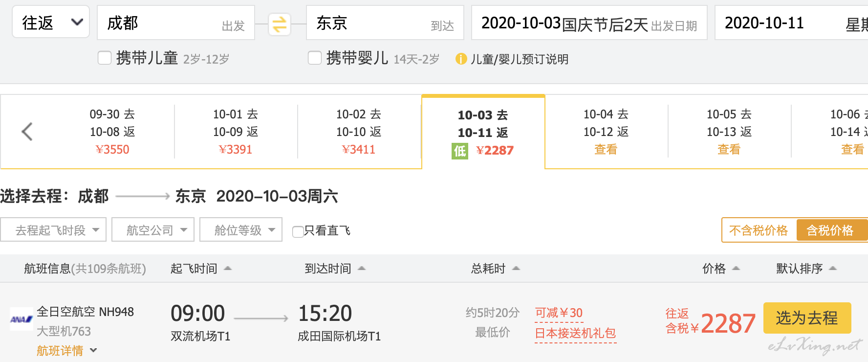Click the 选为去程 button
Viewport: 868px width, 362px height.
click(807, 318)
